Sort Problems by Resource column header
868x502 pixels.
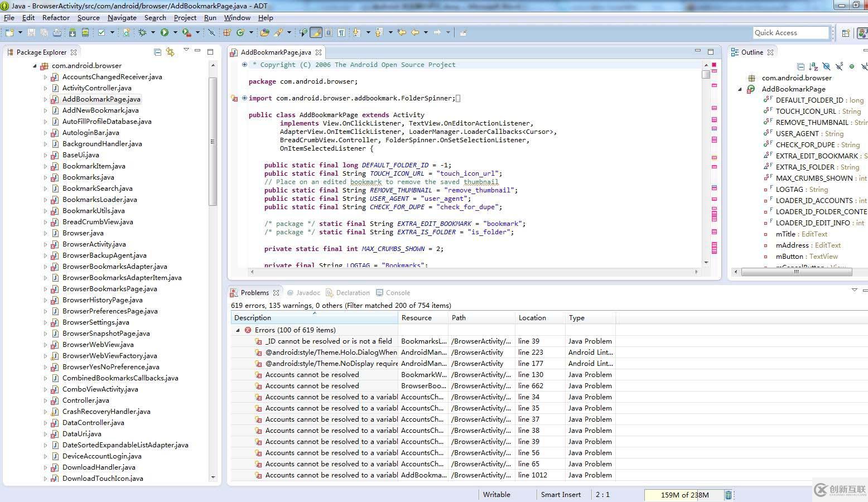click(x=423, y=318)
